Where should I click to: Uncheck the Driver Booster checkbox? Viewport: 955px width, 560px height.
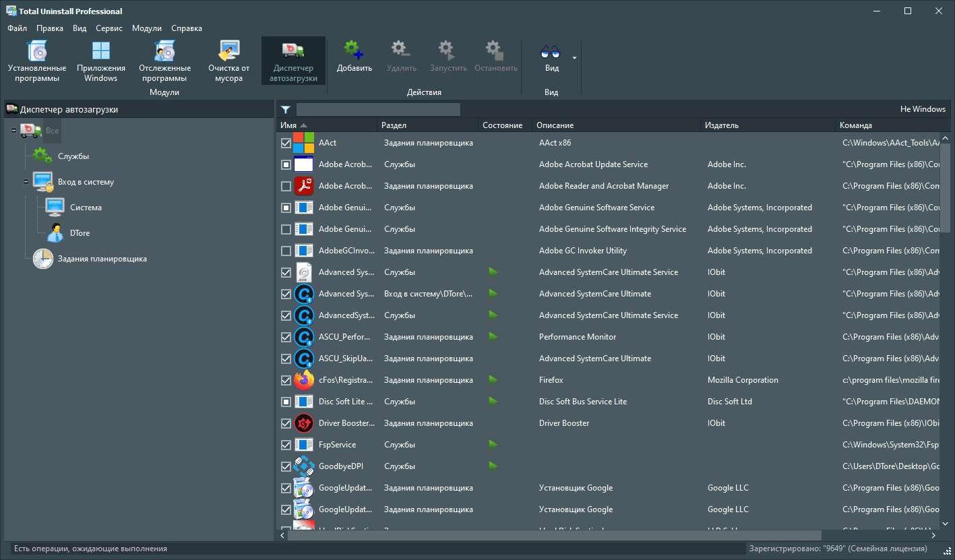click(286, 423)
